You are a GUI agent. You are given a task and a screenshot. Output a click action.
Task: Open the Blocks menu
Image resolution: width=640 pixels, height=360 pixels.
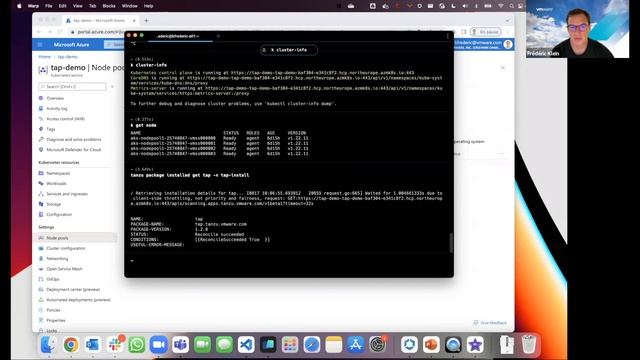click(x=109, y=6)
